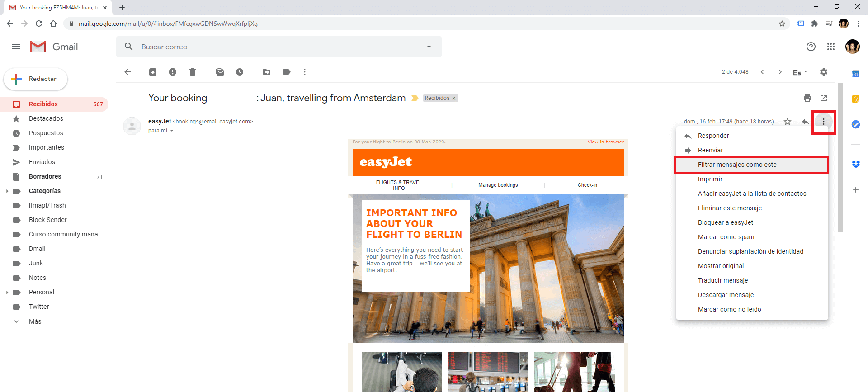Star this easyJet message

(788, 122)
